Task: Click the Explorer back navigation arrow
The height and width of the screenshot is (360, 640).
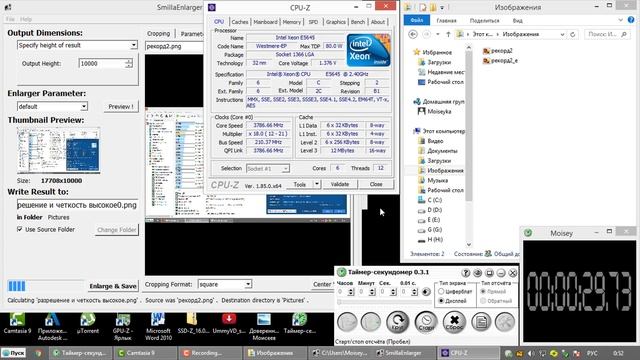Action: (413, 34)
